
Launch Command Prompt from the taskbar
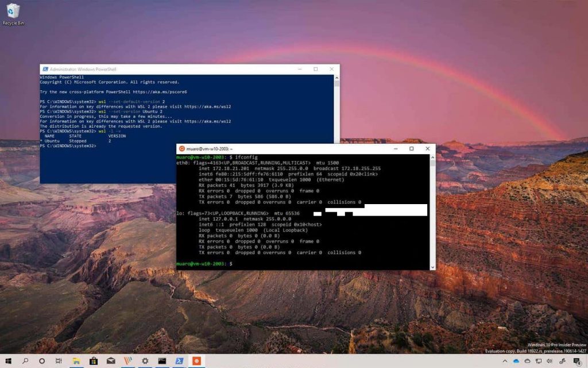click(x=161, y=361)
